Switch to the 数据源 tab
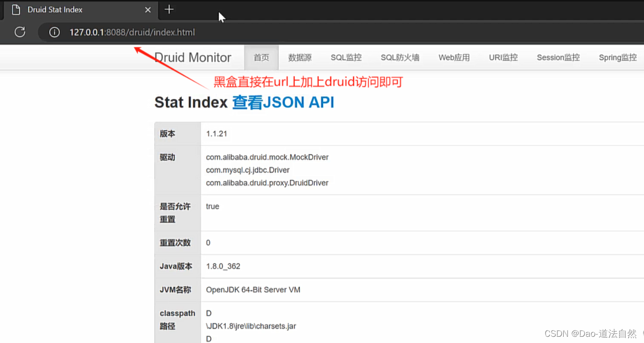 pyautogui.click(x=300, y=57)
